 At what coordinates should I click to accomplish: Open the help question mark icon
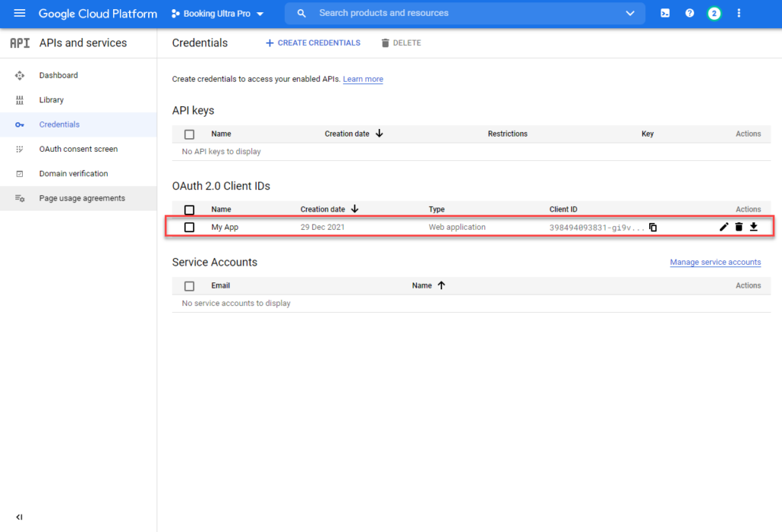(x=690, y=14)
